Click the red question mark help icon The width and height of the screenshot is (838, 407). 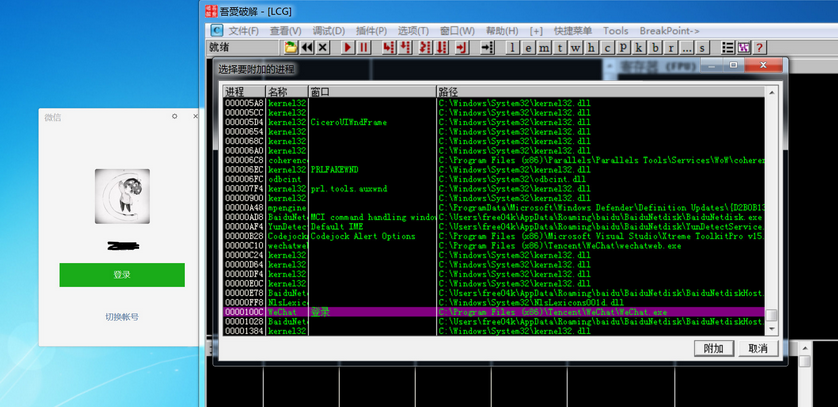759,48
